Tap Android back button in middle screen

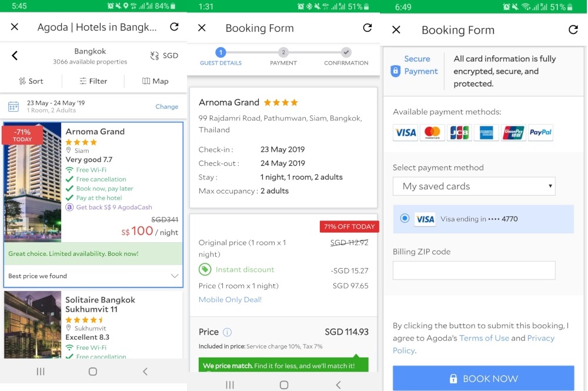pyautogui.click(x=338, y=385)
